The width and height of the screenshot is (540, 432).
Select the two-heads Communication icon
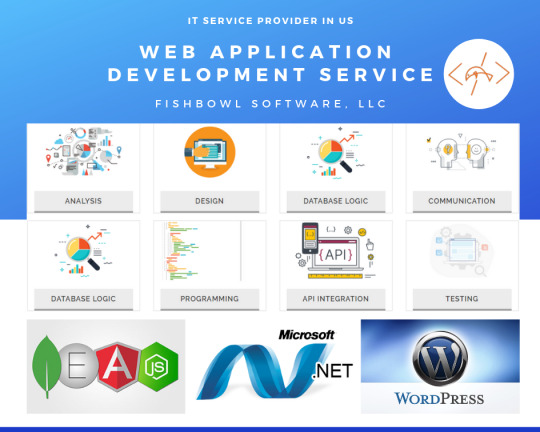[x=462, y=152]
